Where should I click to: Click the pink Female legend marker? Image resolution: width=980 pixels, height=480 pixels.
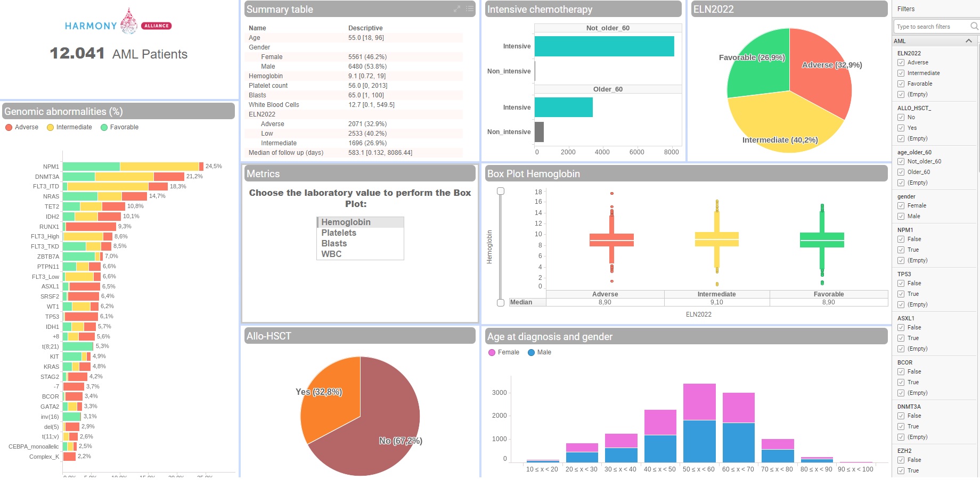[492, 352]
